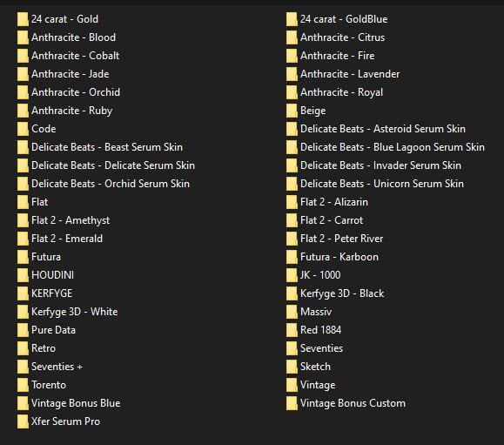The height and width of the screenshot is (445, 504).
Task: Click the Seventies folder name
Action: pos(321,348)
